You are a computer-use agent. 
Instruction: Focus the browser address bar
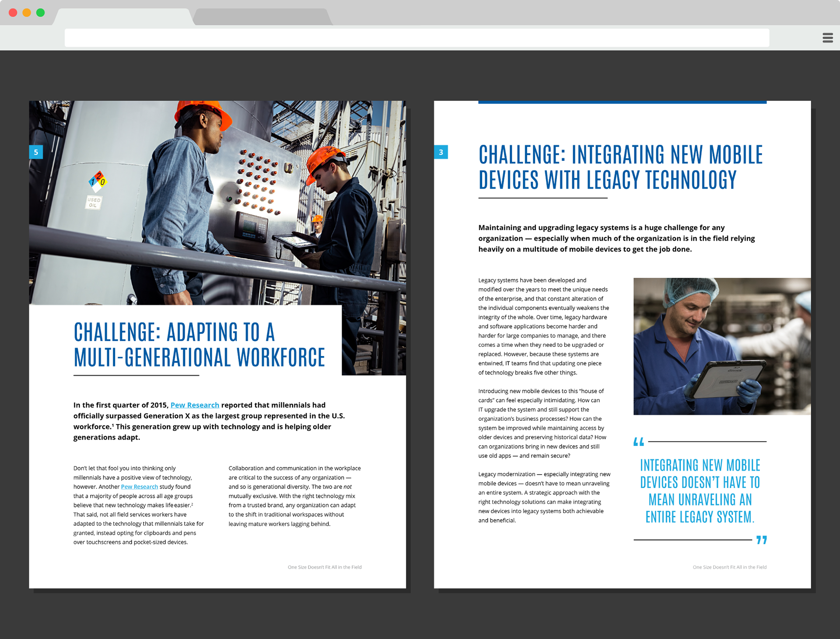pos(416,38)
